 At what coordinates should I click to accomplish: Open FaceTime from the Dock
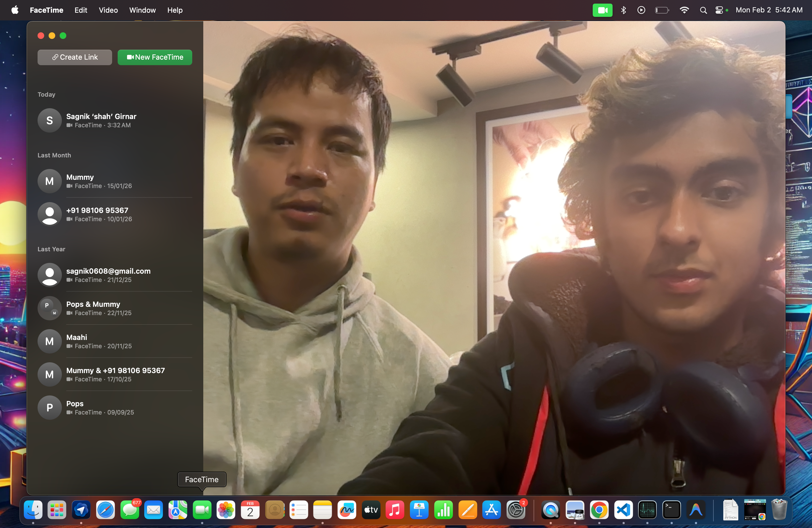click(x=202, y=510)
